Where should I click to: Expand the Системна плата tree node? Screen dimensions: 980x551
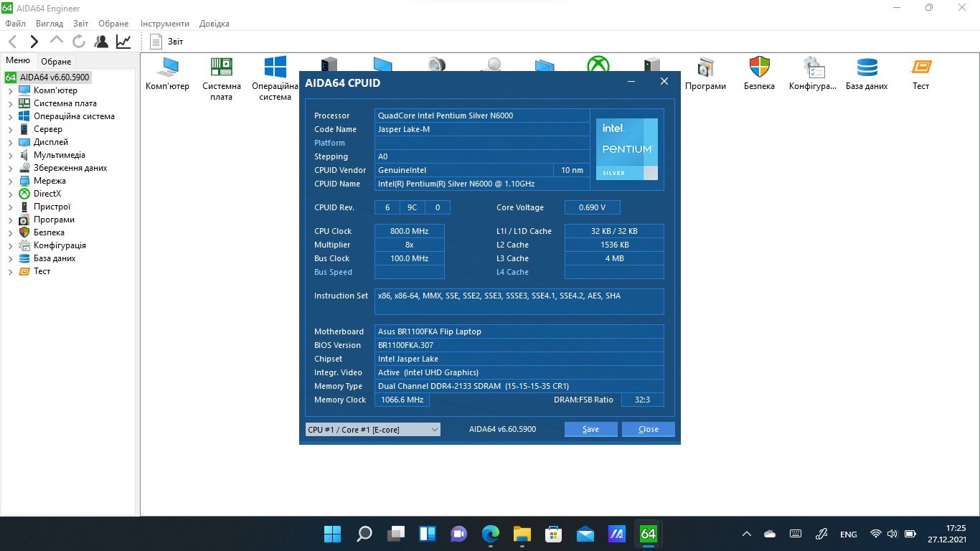pyautogui.click(x=10, y=103)
